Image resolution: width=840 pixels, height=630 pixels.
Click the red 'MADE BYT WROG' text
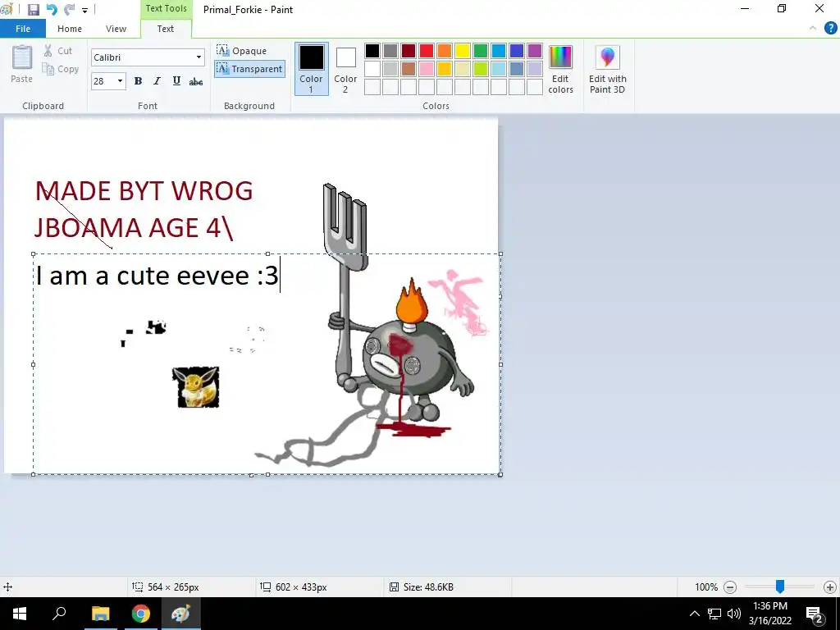[144, 191]
